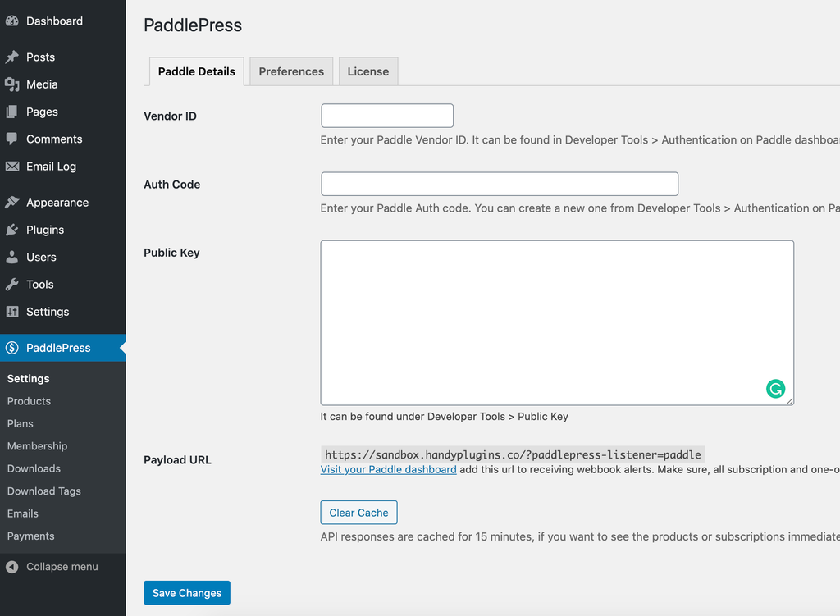
Task: Click the Posts pushpin icon
Action: point(11,57)
